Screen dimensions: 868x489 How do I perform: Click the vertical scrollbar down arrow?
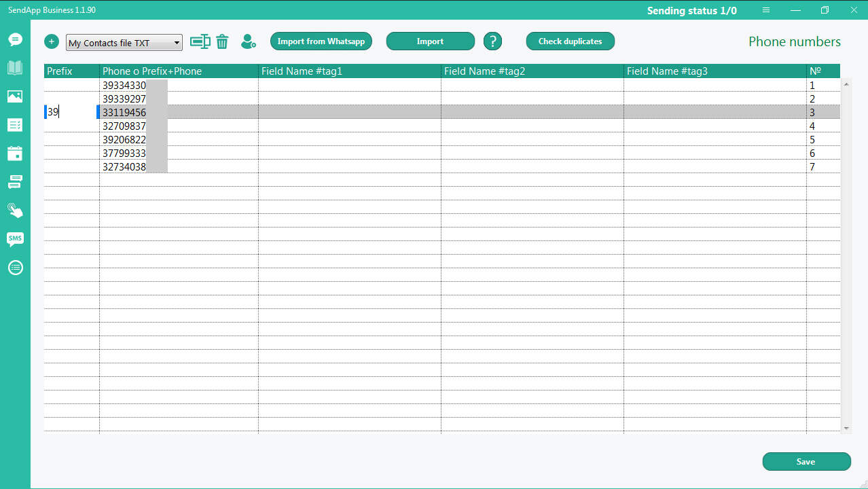point(846,428)
